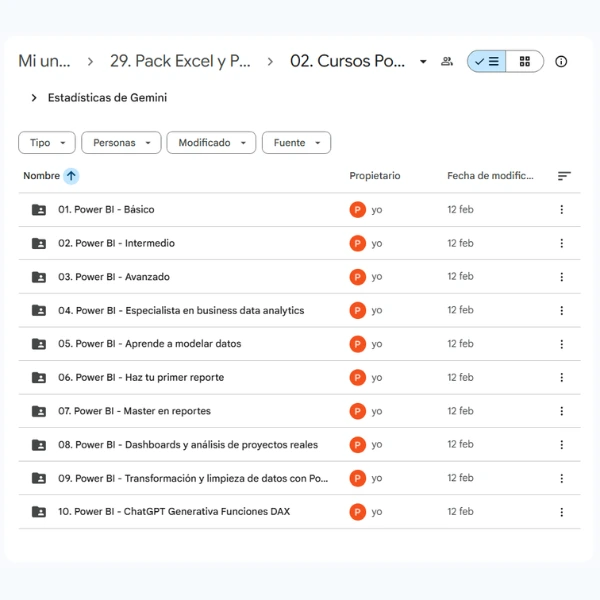The width and height of the screenshot is (600, 600).
Task: Click the 02. Cursos Po... breadcrumb title
Action: tap(347, 61)
